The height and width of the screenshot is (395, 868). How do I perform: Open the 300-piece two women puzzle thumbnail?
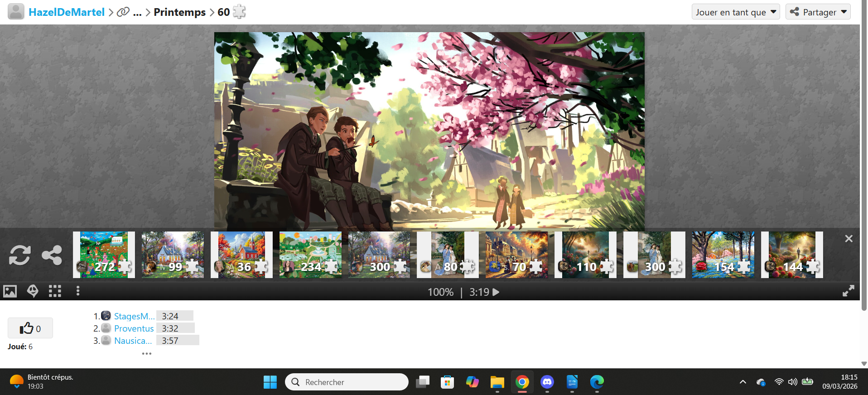tap(654, 255)
